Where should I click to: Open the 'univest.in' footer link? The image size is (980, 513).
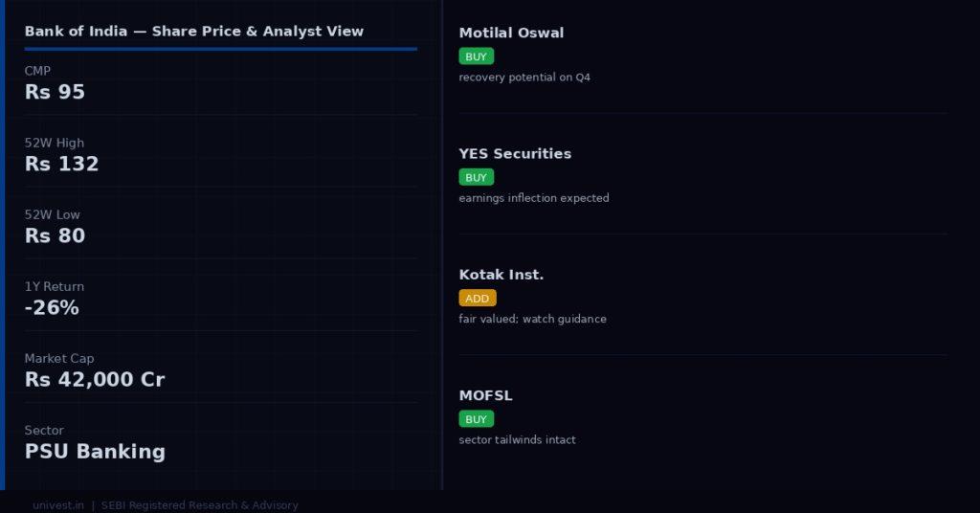pyautogui.click(x=58, y=505)
